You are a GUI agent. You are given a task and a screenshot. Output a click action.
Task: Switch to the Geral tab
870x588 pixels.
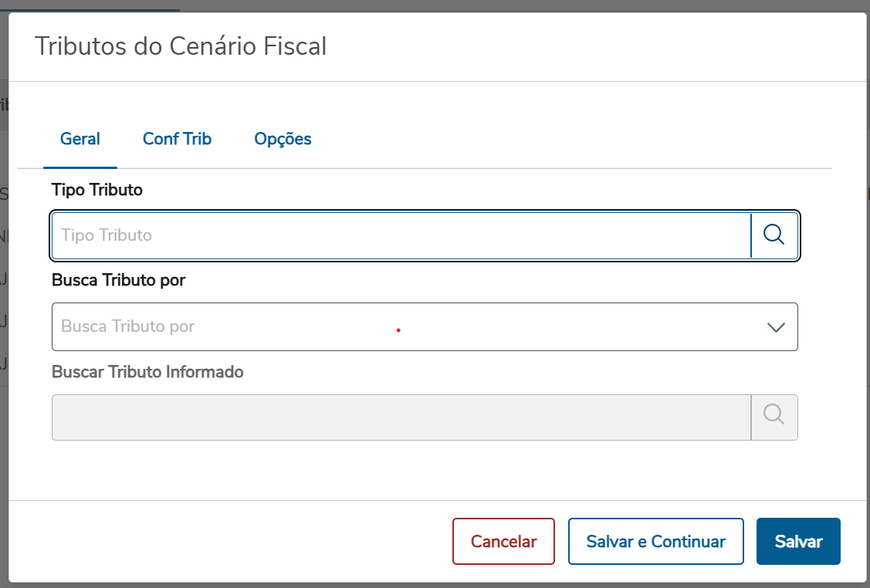(x=80, y=139)
